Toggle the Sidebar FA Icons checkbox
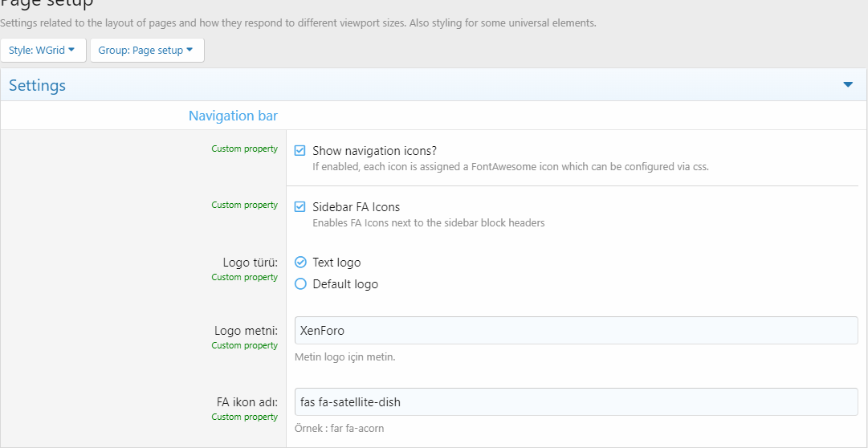The image size is (868, 448). pos(300,207)
